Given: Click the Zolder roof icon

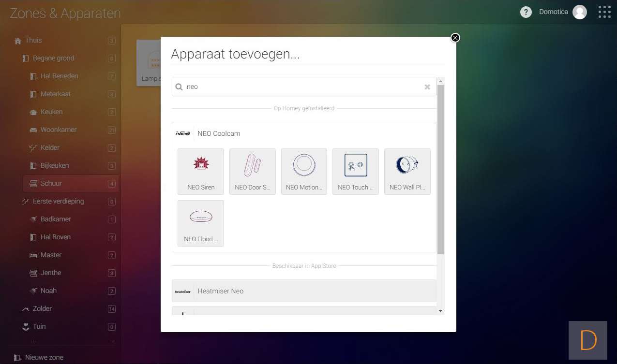Looking at the screenshot, I should coord(26,309).
